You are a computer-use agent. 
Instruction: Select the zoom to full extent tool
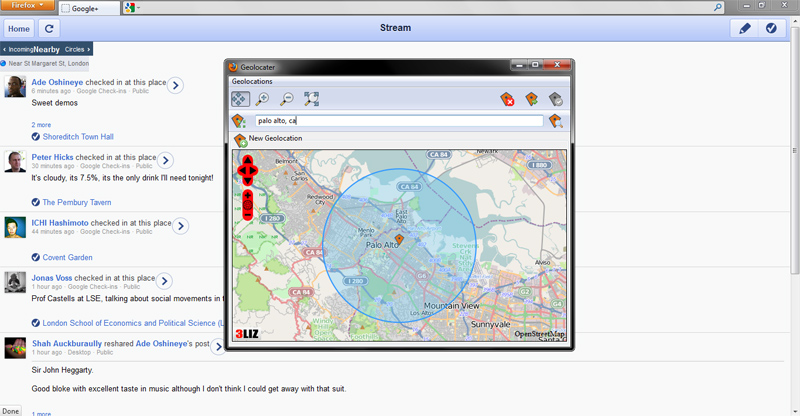click(311, 99)
